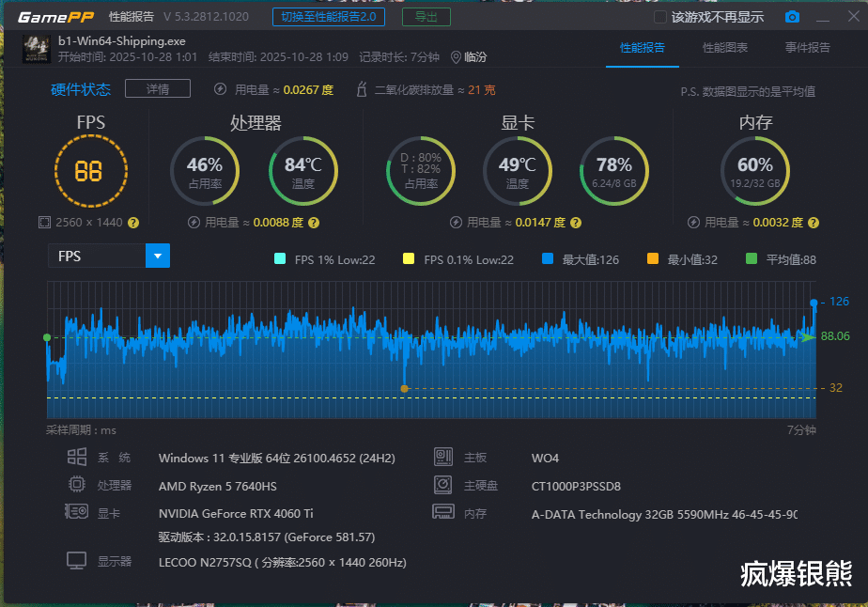Click the 78% video memory gauge
Viewport: 868px width, 607px height.
(x=614, y=171)
